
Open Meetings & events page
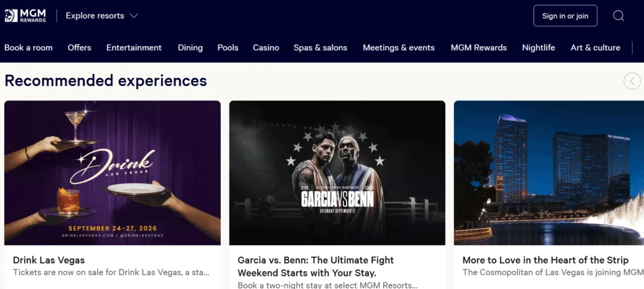tap(398, 48)
